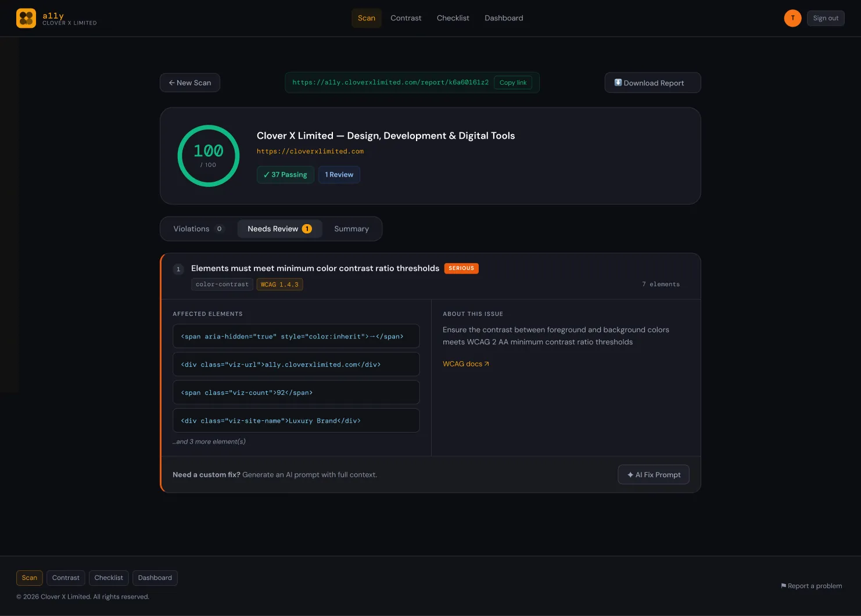Screen dimensions: 861x616
Task: Select the viz-count span affected element
Action: [x=296, y=392]
